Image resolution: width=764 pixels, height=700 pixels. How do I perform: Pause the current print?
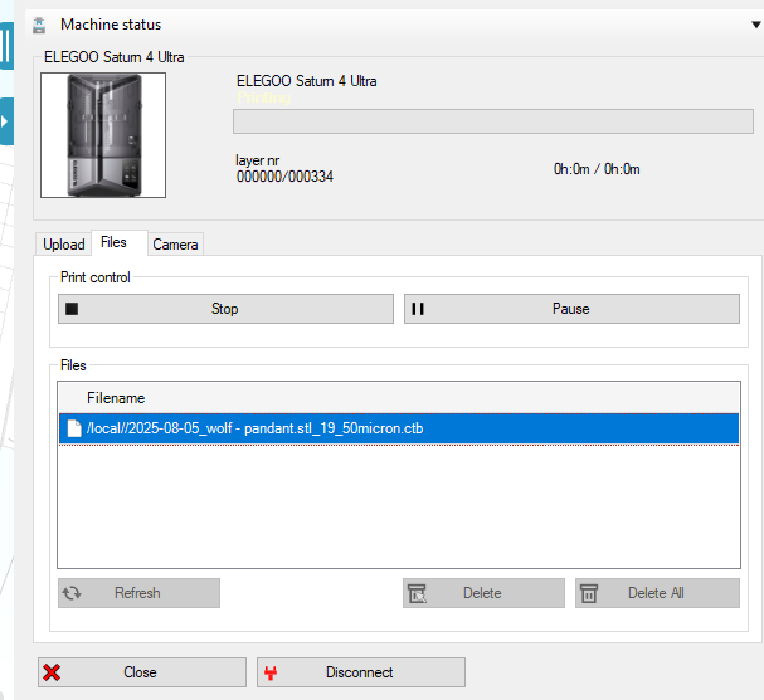572,309
